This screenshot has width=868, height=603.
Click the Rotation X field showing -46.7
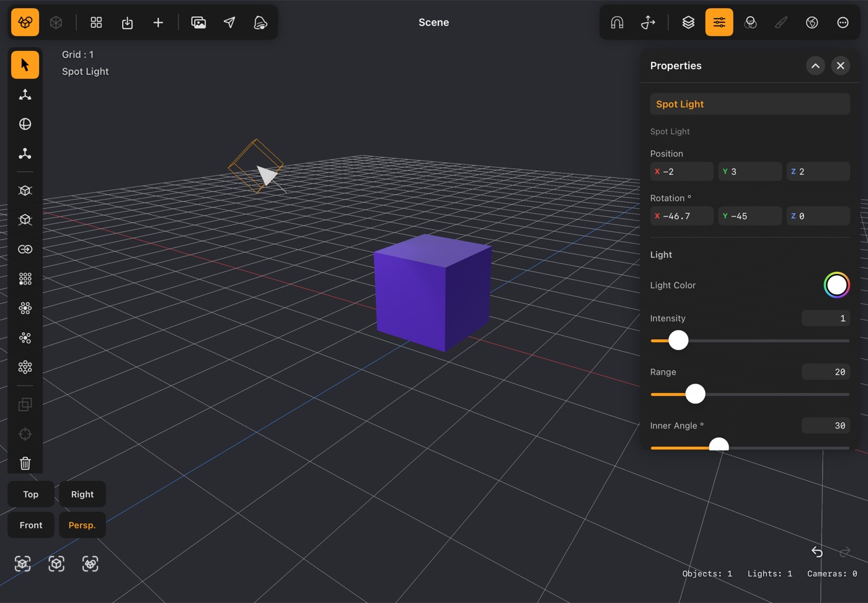681,216
